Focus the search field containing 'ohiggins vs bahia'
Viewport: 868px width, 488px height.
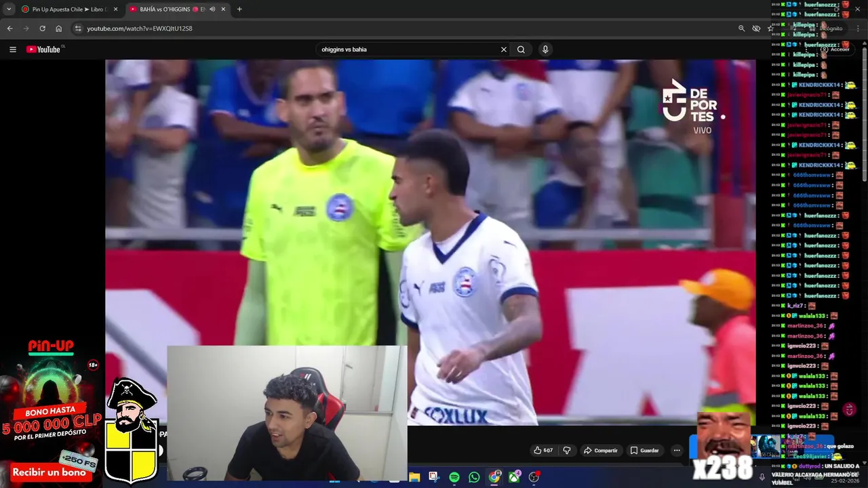407,49
